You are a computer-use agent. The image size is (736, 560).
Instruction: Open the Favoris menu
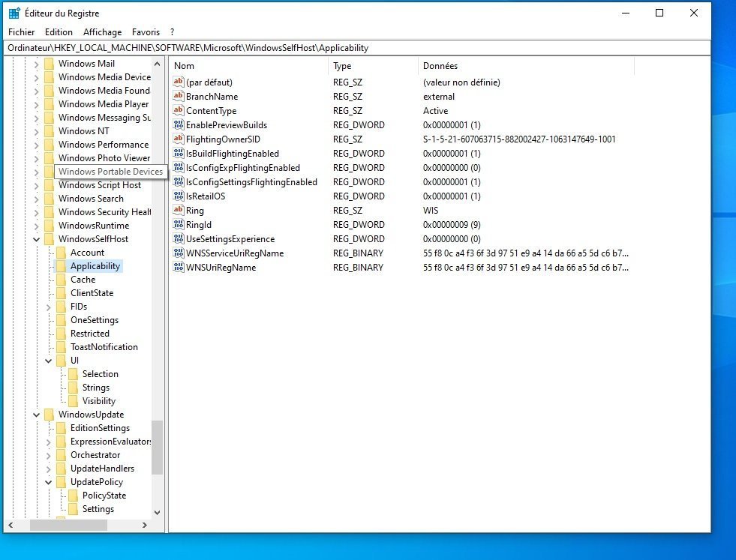(x=146, y=32)
